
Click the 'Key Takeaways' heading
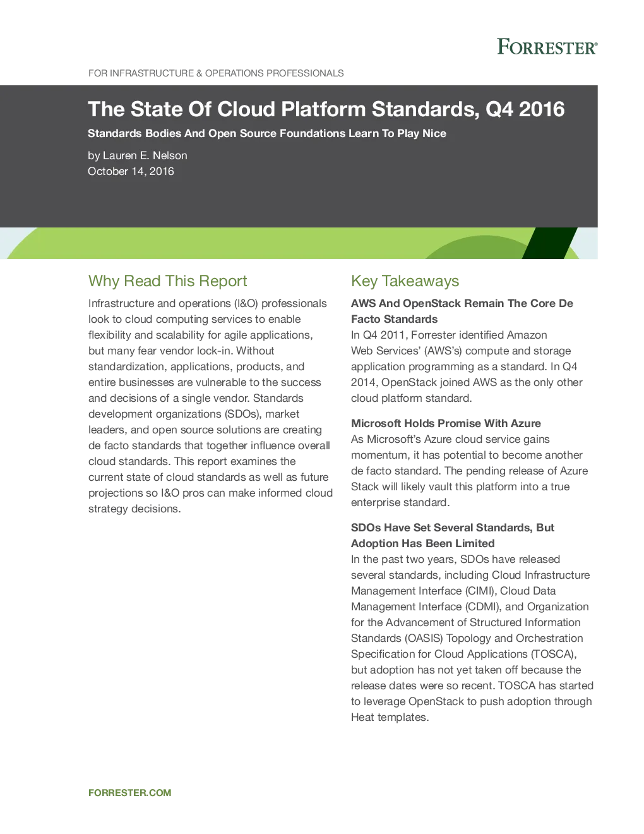(x=405, y=281)
